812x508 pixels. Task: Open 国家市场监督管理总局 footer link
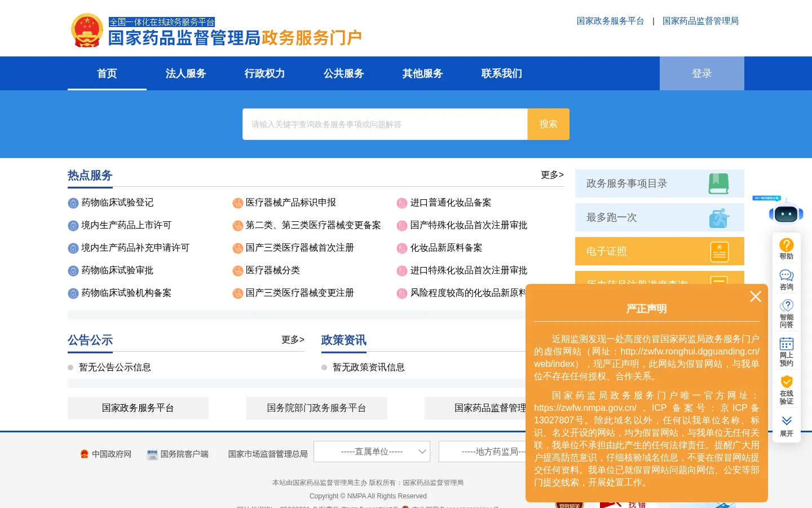pyautogui.click(x=268, y=454)
